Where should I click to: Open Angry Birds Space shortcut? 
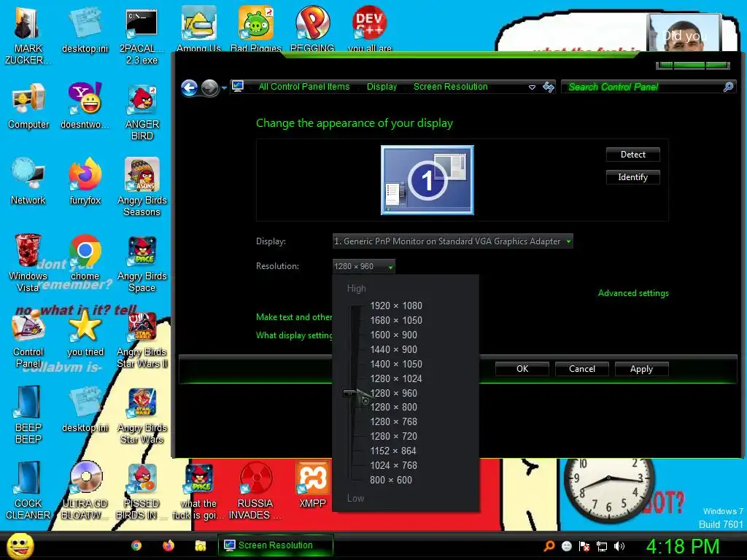[x=142, y=263]
